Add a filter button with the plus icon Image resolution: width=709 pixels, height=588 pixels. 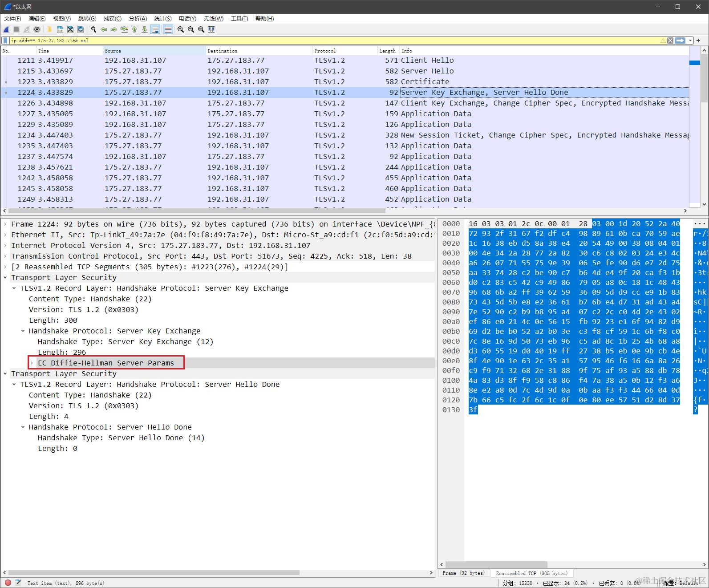(699, 41)
